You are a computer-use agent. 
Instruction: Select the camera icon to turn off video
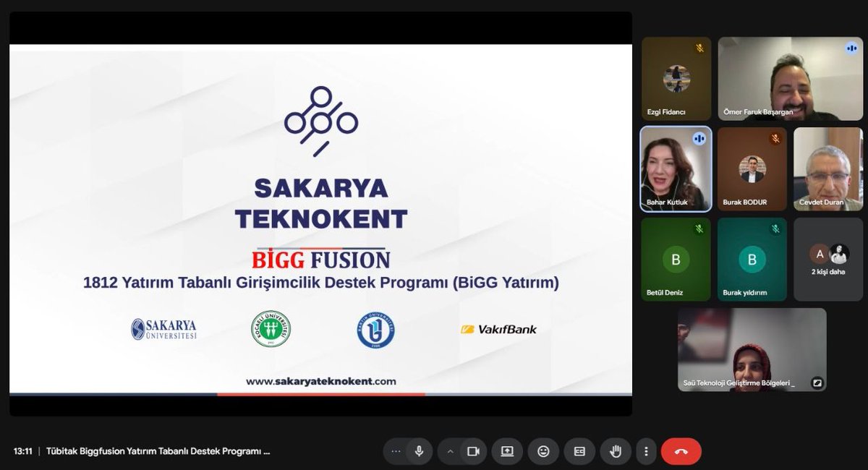pyautogui.click(x=472, y=450)
